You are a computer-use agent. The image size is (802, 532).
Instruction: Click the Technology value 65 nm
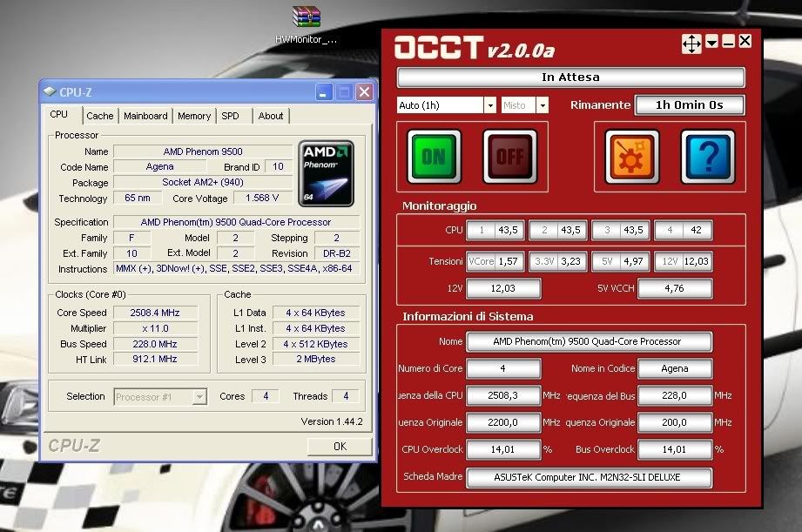click(138, 198)
